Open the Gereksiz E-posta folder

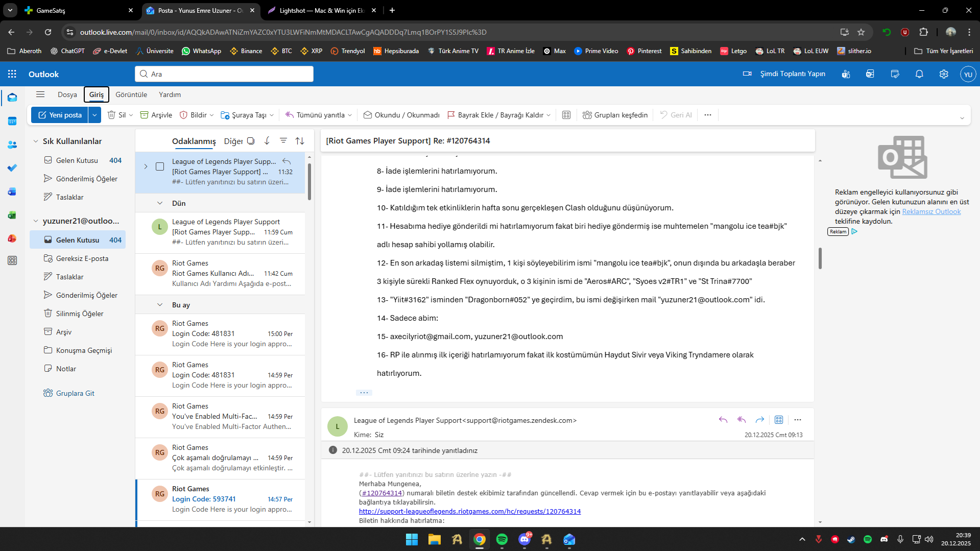78,258
